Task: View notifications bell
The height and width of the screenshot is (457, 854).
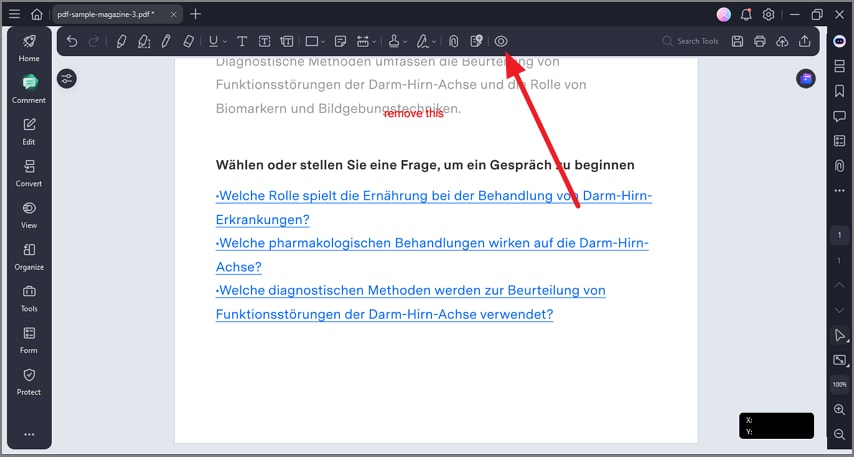Action: tap(746, 15)
